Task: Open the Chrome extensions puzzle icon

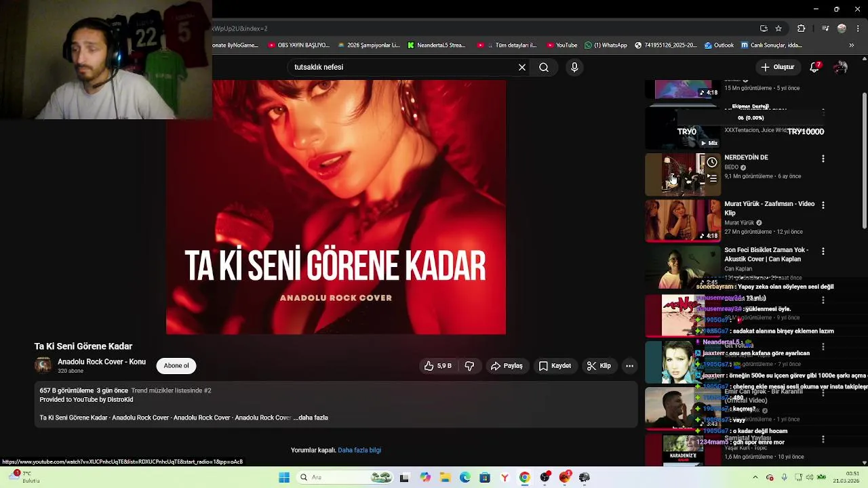Action: pyautogui.click(x=801, y=28)
